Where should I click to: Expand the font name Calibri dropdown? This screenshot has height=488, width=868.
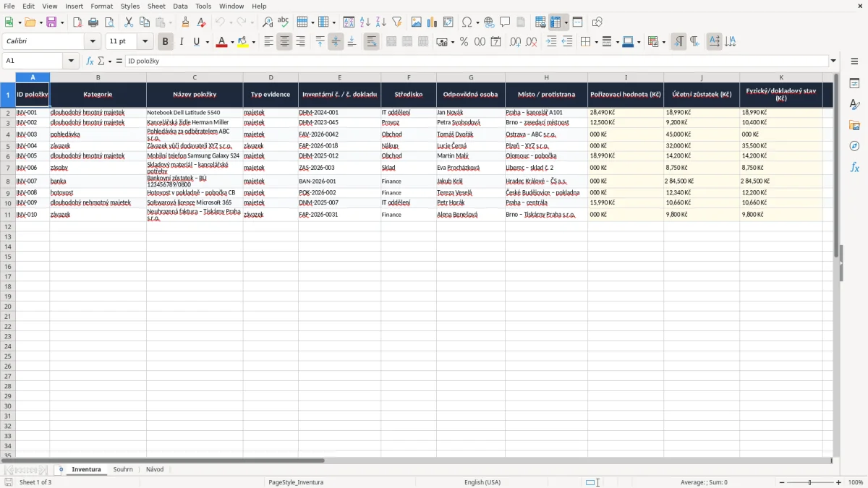point(93,42)
